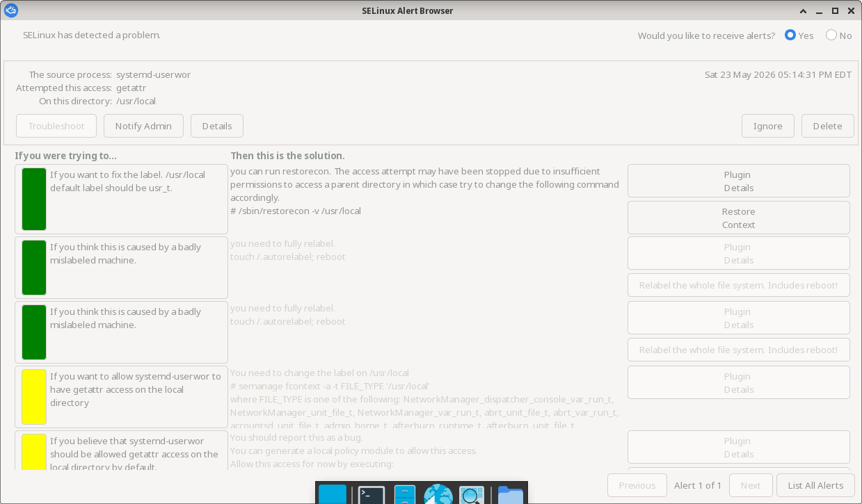
Task: Click Restore Context button
Action: [738, 218]
